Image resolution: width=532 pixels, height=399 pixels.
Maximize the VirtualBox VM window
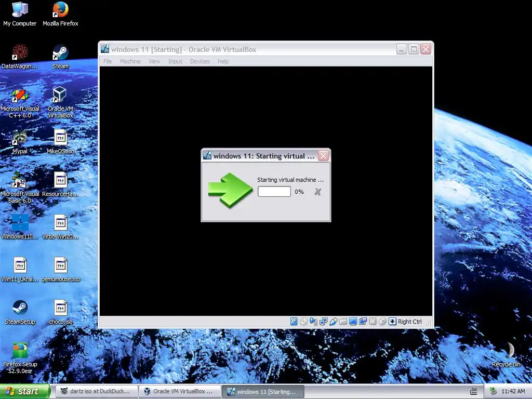[414, 49]
